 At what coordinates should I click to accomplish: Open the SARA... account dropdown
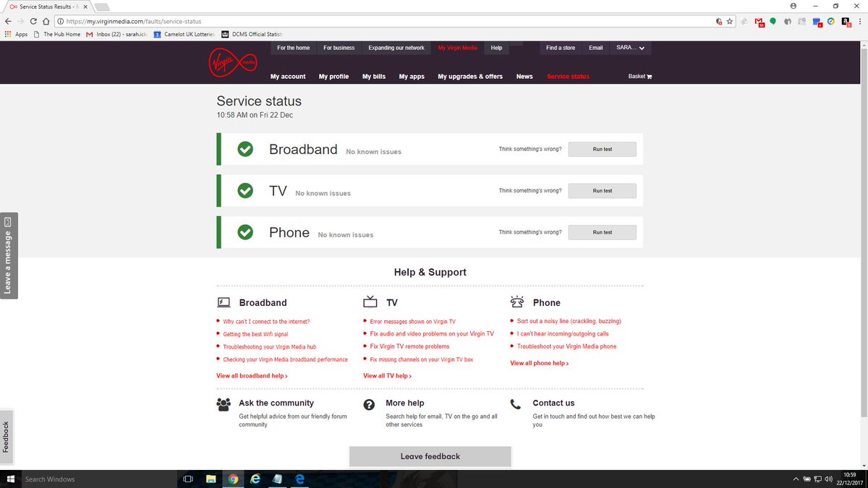pos(631,48)
